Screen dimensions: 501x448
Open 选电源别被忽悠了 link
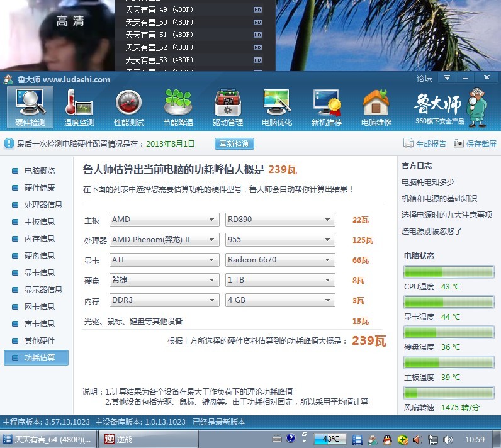[x=431, y=231]
